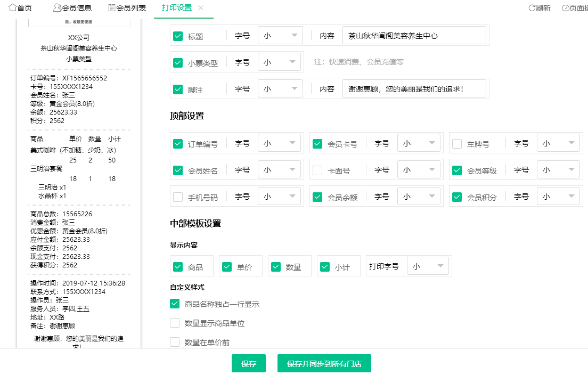Screen dimensions: 588x375
Task: Click the 保存并同步到所有门店 button
Action: click(324, 363)
